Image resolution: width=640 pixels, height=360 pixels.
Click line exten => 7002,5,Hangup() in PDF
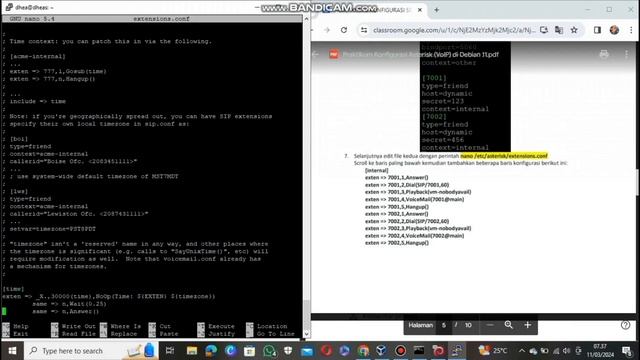[397, 243]
